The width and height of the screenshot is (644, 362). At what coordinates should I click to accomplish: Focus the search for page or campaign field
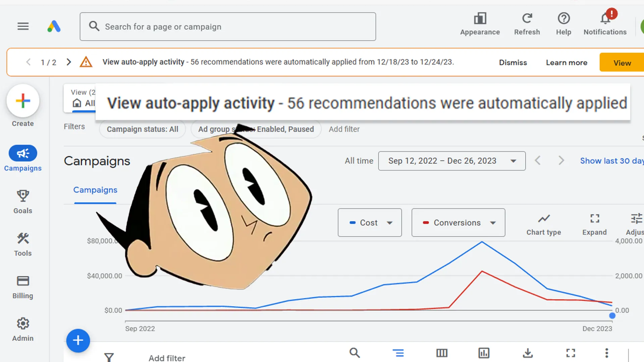(228, 26)
